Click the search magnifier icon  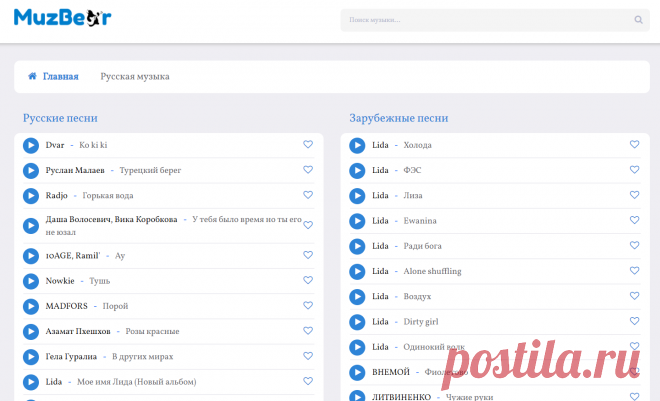tap(639, 19)
